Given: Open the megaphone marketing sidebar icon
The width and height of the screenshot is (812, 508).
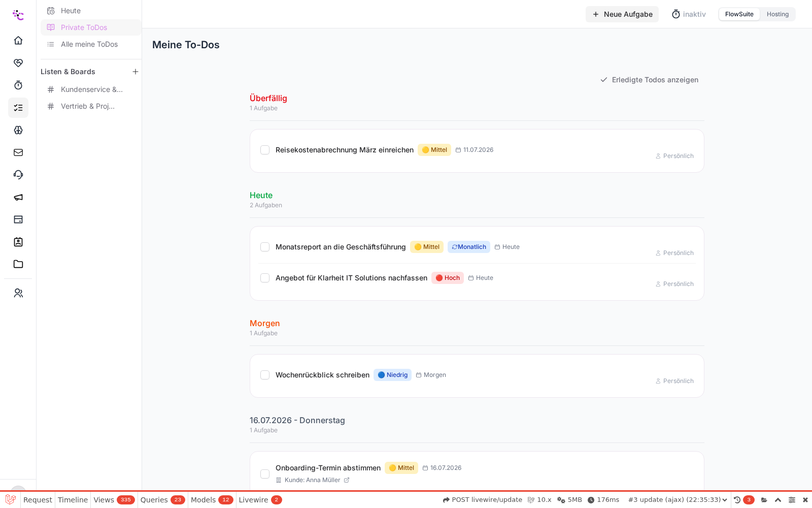Looking at the screenshot, I should [x=18, y=197].
